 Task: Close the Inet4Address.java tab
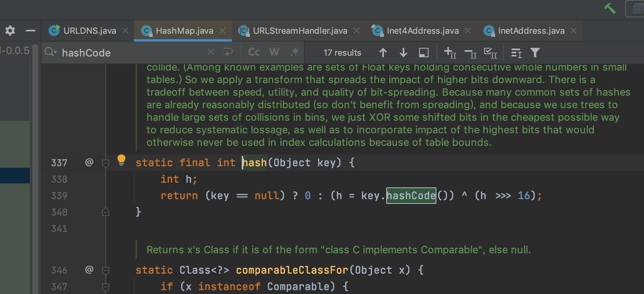tap(468, 31)
